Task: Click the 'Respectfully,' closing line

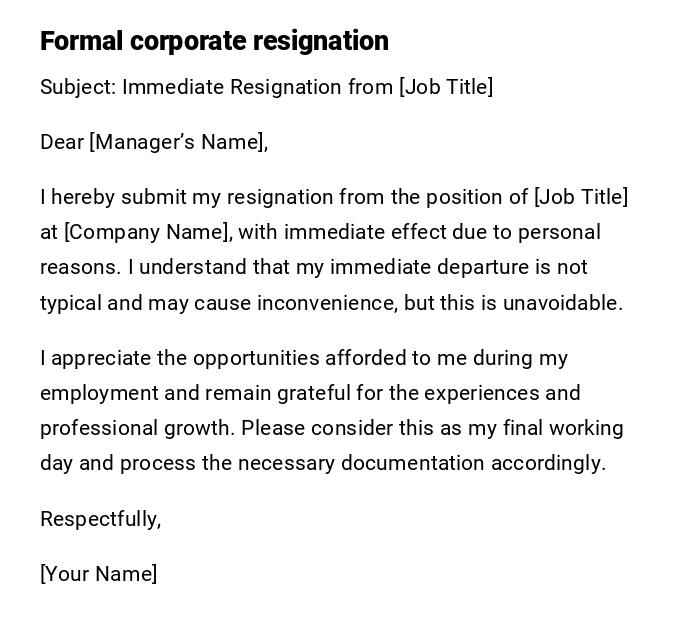Action: coord(100,519)
